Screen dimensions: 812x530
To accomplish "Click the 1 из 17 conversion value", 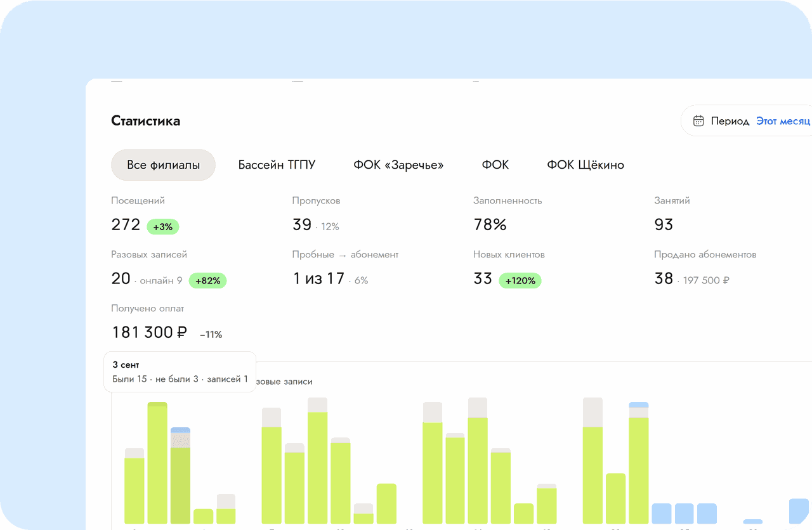I will (318, 278).
